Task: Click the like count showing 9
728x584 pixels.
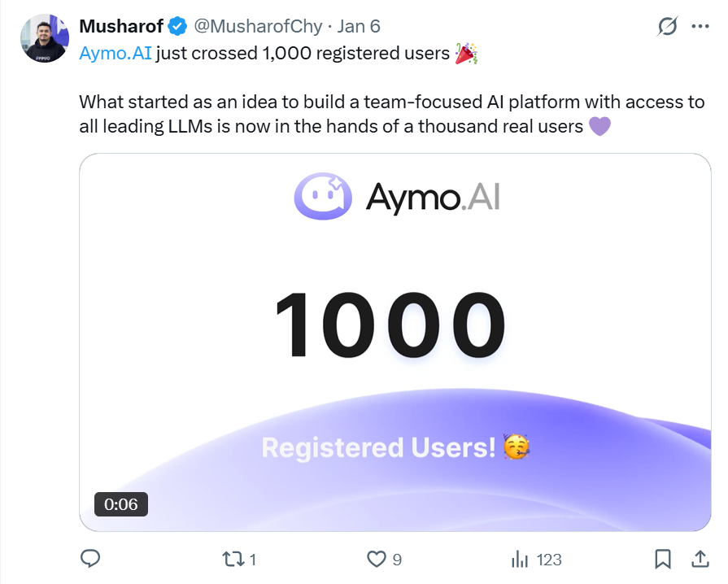Action: point(396,559)
